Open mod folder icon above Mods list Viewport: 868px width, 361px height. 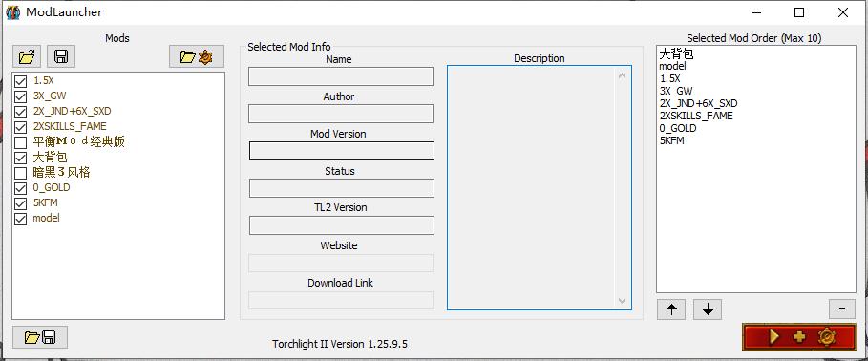coord(27,56)
